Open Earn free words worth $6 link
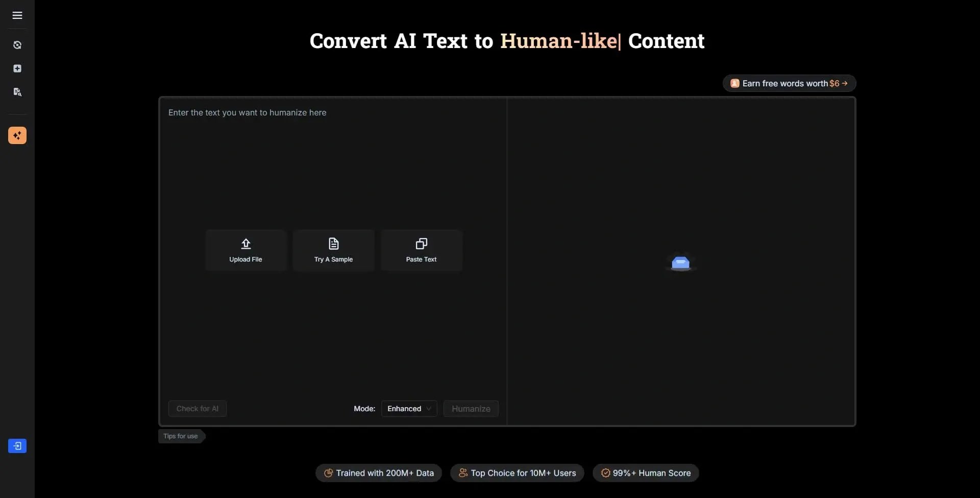The image size is (980, 498). [789, 83]
